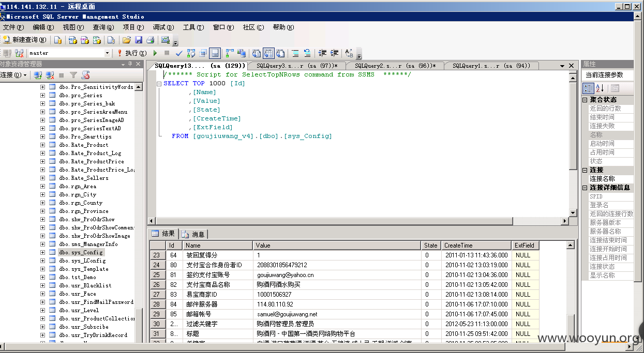644x353 pixels.
Task: Open a file with the folder icon
Action: (x=127, y=40)
